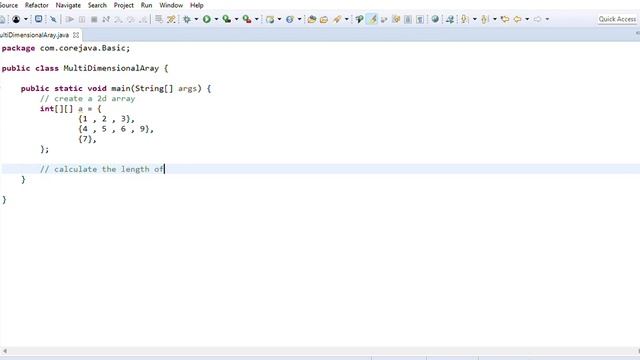This screenshot has width=640, height=360.
Task: Open the New Java Class dropdown arrow
Action: tap(299, 19)
